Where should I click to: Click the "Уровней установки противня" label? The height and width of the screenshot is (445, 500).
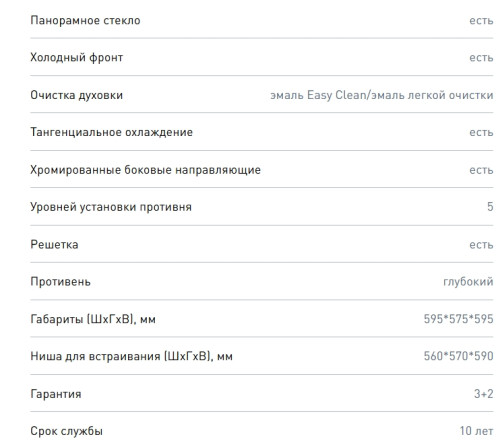pos(111,207)
